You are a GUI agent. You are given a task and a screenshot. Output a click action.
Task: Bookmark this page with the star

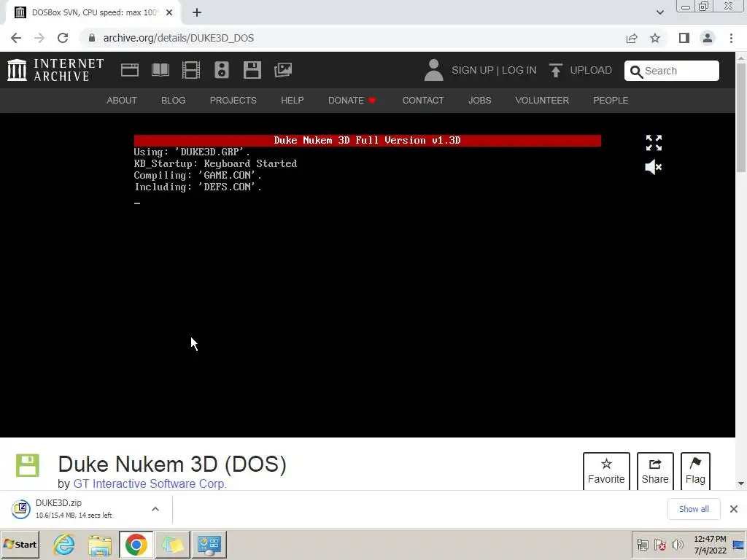click(655, 38)
